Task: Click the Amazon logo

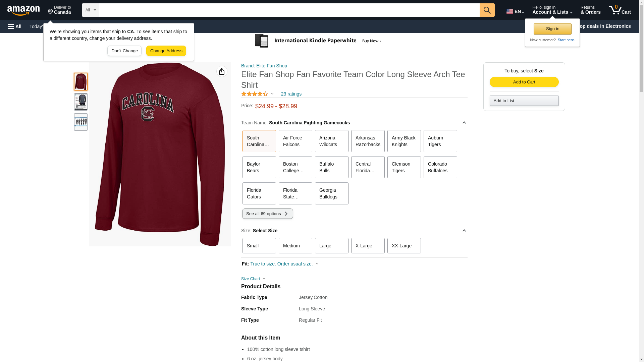Action: click(23, 10)
